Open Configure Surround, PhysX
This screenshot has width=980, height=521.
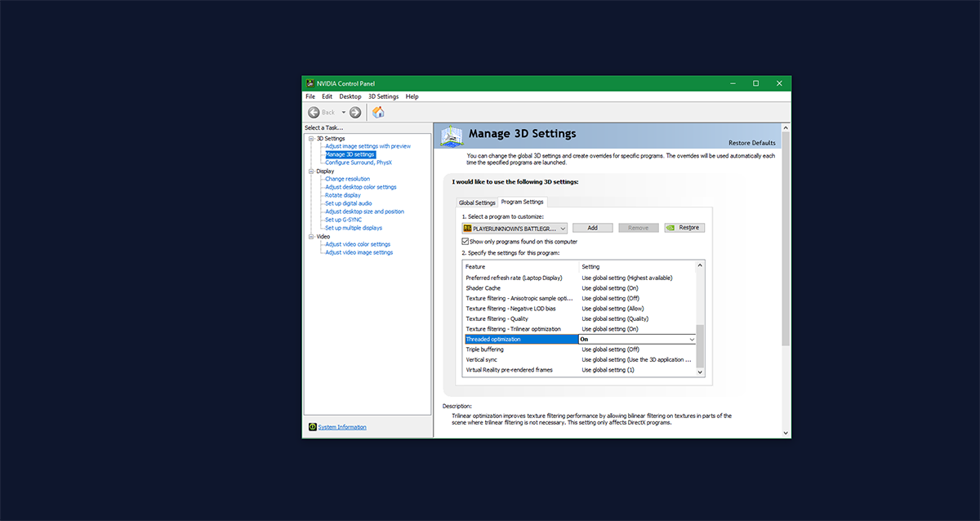click(359, 163)
